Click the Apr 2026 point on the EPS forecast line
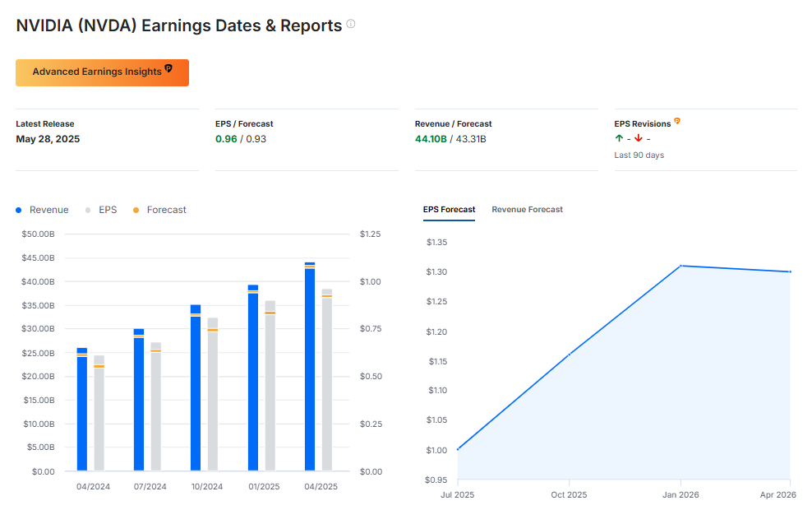Screen dimensions: 812x510 point(791,271)
